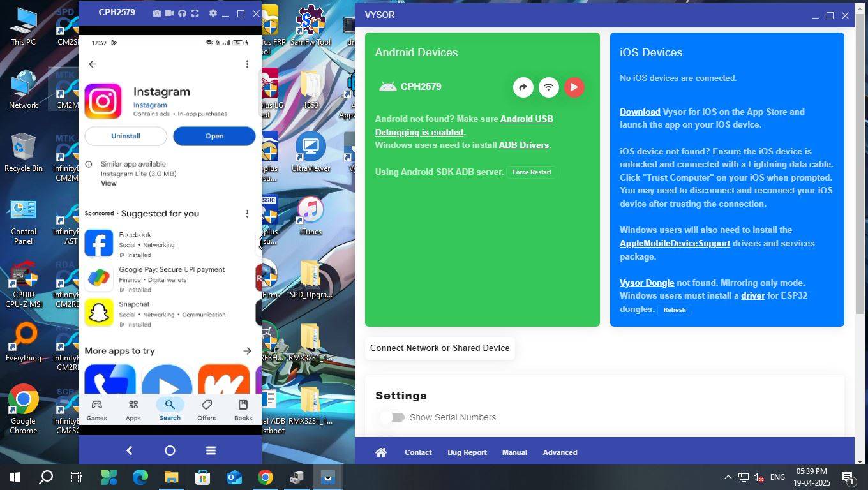The width and height of the screenshot is (868, 490).
Task: Open the ADB Drivers link
Action: (x=524, y=145)
